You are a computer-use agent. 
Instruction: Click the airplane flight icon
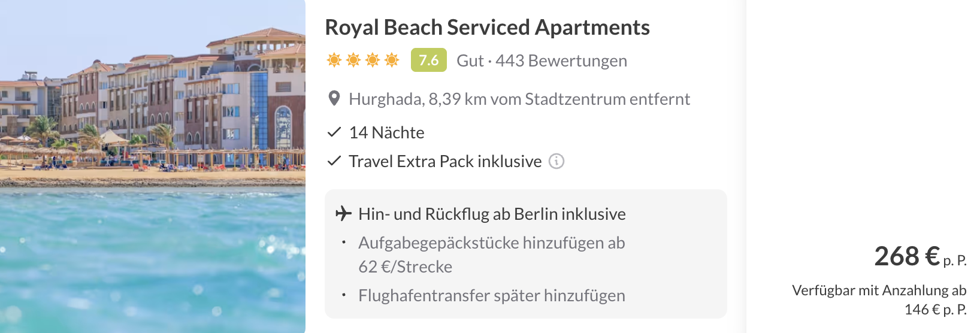pos(343,213)
